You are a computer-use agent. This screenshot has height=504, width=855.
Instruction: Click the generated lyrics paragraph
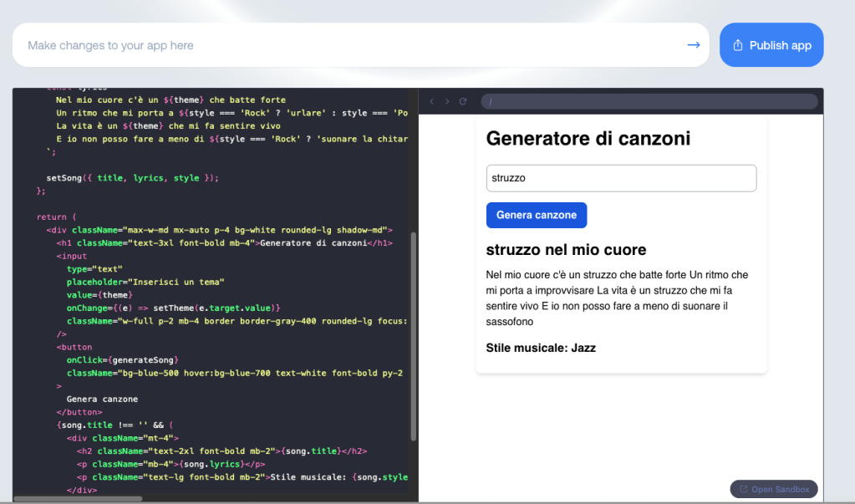tap(618, 291)
